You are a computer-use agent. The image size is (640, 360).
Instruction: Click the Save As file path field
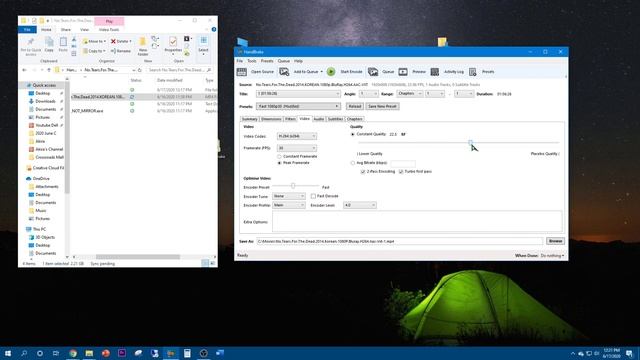point(400,241)
